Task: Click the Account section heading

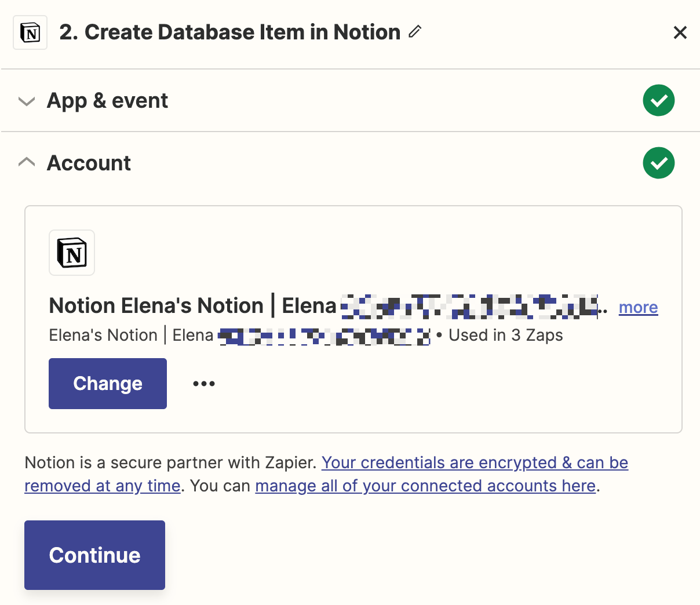Action: pyautogui.click(x=89, y=163)
